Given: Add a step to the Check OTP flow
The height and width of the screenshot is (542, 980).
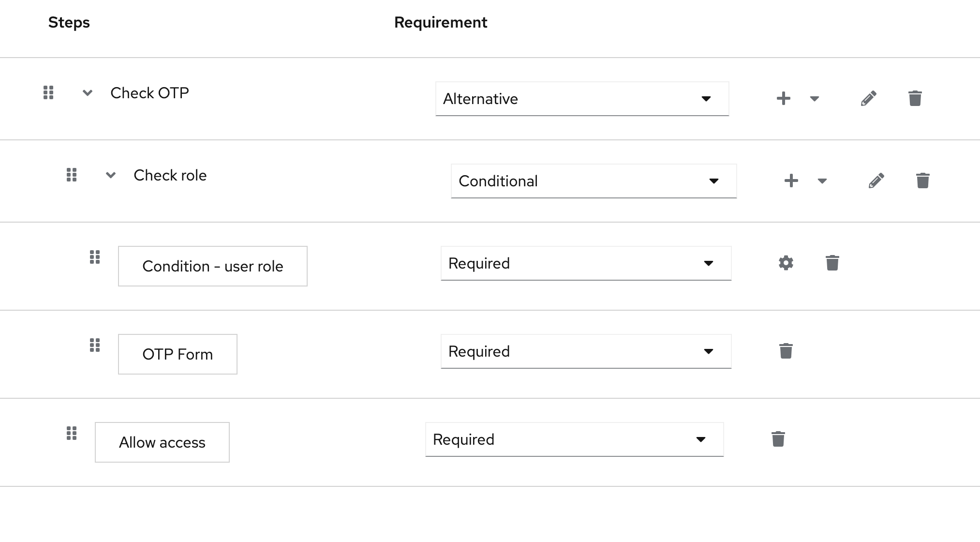Looking at the screenshot, I should click(x=783, y=98).
